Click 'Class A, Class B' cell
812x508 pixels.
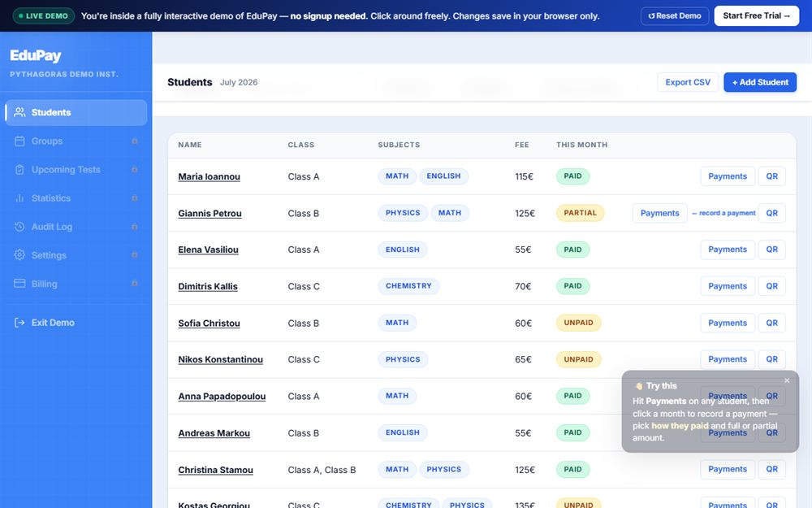point(322,470)
